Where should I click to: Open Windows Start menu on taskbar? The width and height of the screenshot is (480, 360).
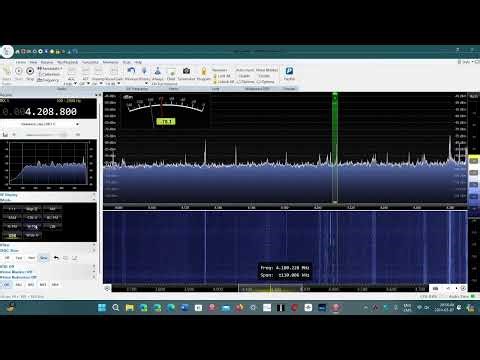(102, 308)
